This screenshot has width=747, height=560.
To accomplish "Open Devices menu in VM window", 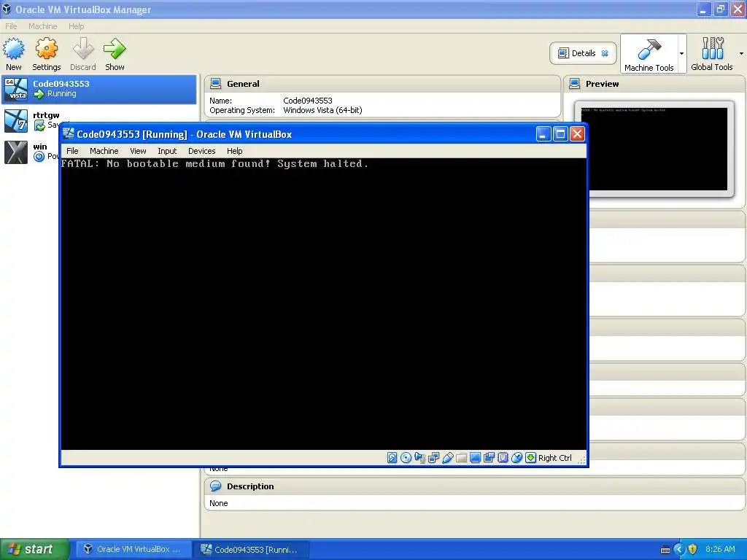I will pos(201,151).
